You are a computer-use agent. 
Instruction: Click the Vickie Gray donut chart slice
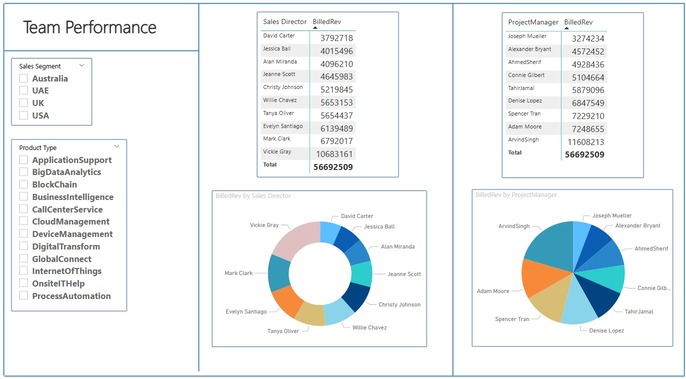coord(298,239)
